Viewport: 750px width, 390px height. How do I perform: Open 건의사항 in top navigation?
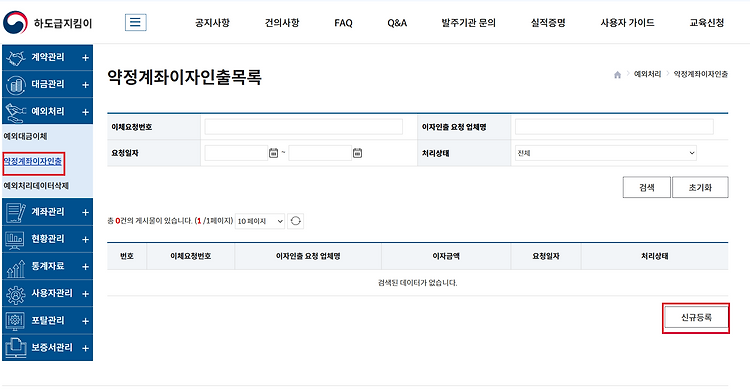tap(282, 22)
